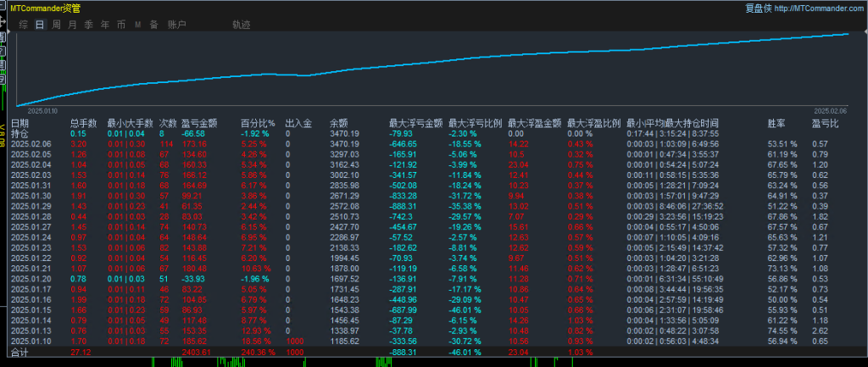Open the 周 weekly tab
Viewport: 868px width, 367px height.
(x=57, y=25)
